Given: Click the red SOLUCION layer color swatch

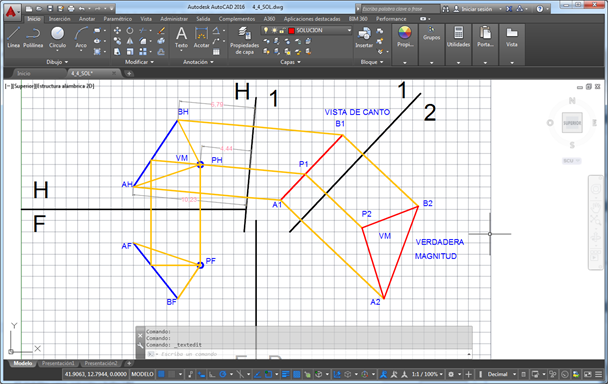Looking at the screenshot, I should tap(291, 30).
